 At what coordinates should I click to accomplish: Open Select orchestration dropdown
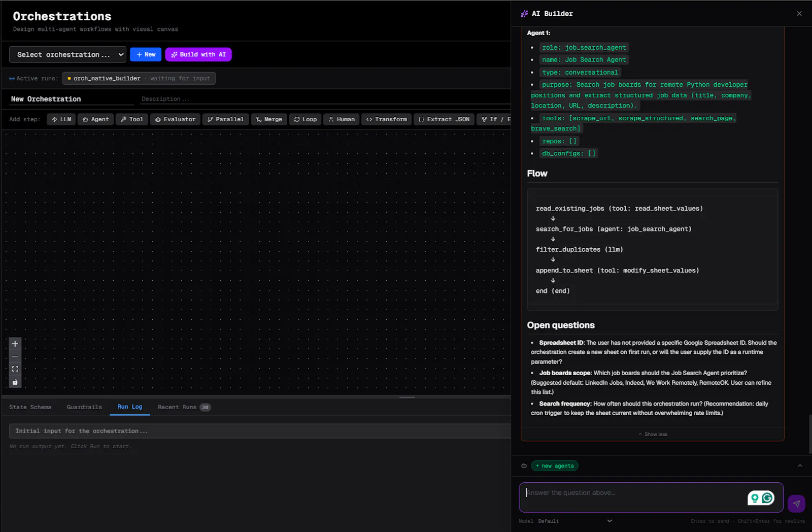coord(67,54)
